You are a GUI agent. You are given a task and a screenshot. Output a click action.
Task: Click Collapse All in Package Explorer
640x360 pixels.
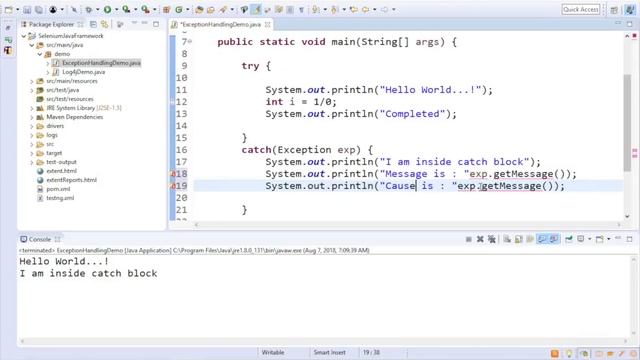point(93,24)
